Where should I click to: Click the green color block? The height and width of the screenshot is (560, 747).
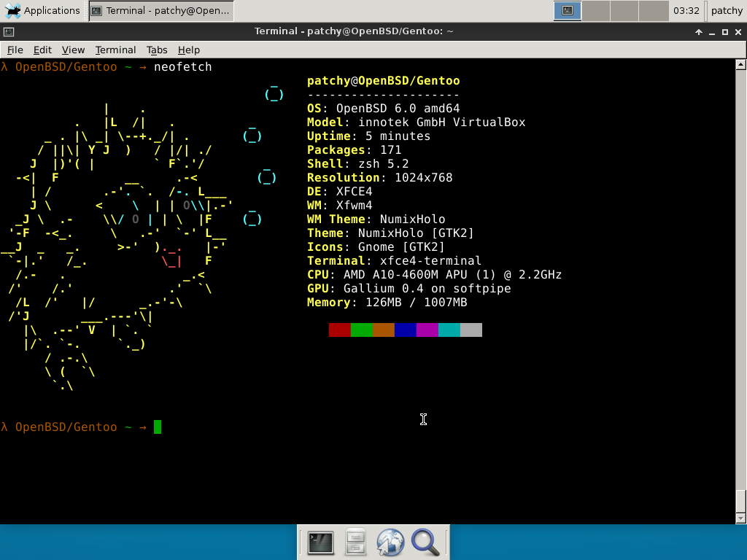pyautogui.click(x=362, y=330)
